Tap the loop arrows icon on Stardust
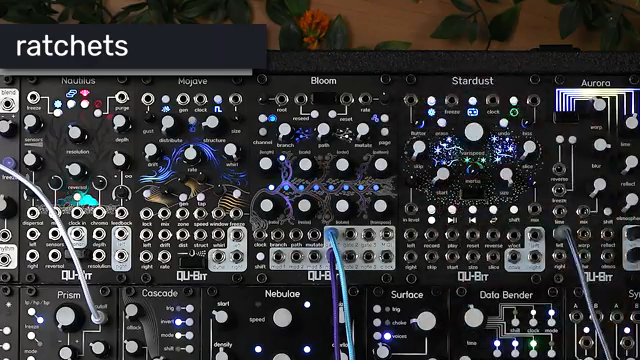The height and width of the screenshot is (360, 640). click(x=493, y=220)
